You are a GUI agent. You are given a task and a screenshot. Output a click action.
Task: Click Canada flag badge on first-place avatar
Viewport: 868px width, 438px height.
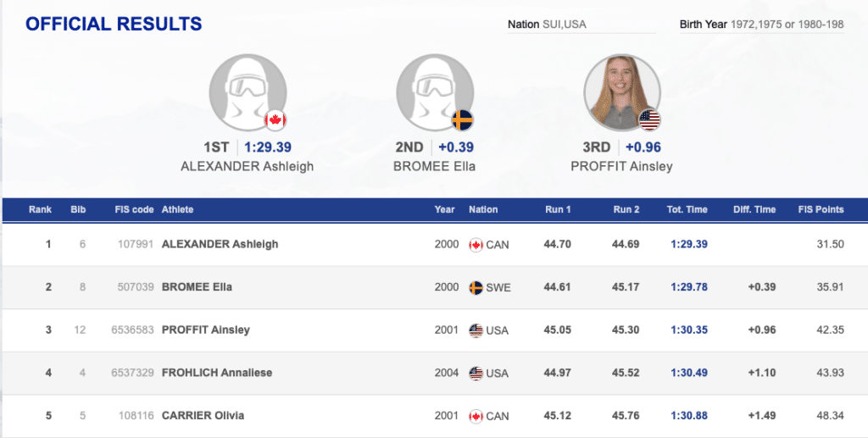click(x=275, y=120)
